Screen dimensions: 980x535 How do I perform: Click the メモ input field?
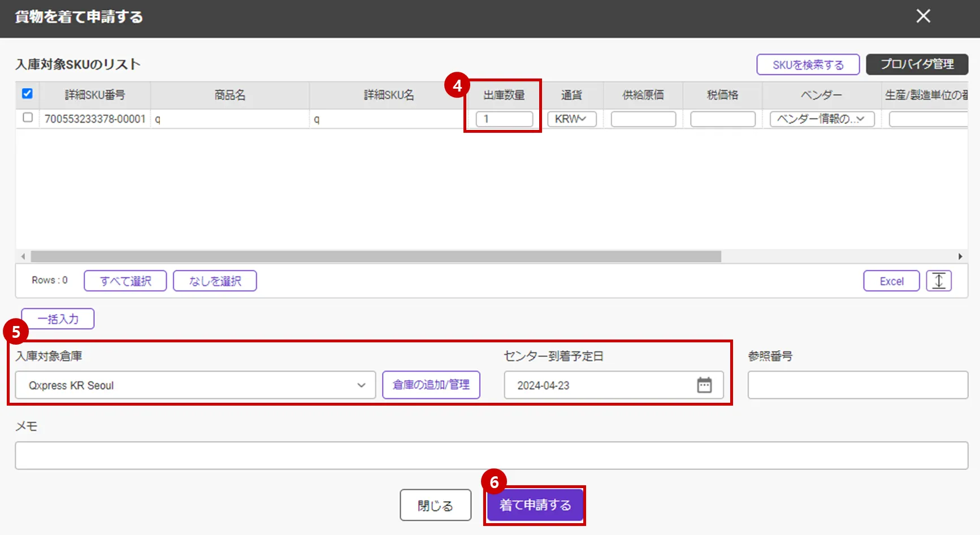[492, 455]
